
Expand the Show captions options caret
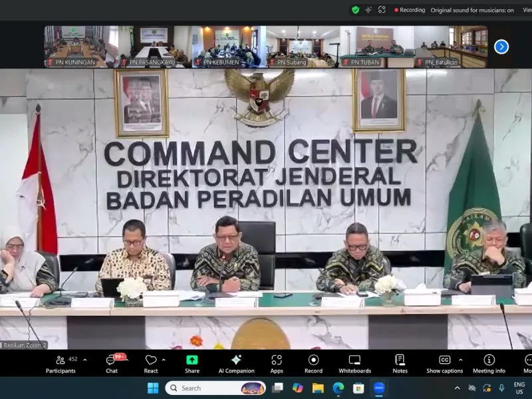(460, 360)
